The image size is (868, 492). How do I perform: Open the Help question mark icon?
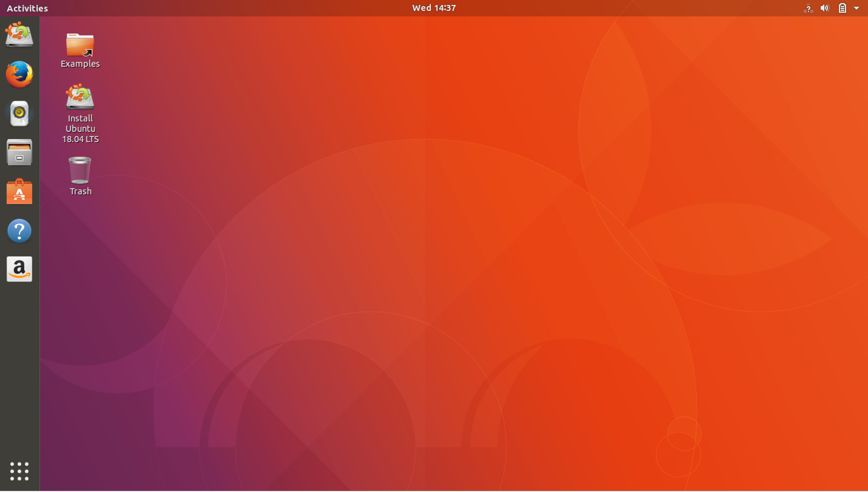coord(19,231)
